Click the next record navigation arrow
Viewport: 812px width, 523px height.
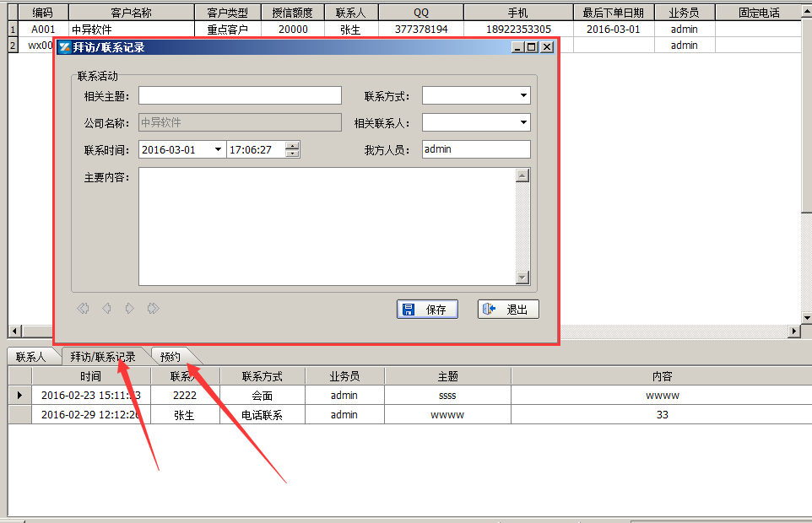(x=128, y=308)
